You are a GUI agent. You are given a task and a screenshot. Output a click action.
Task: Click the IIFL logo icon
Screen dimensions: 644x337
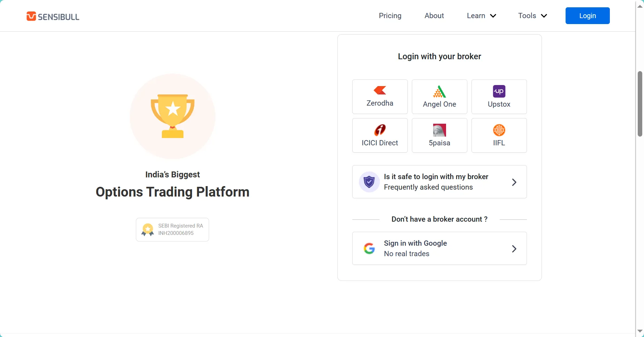pyautogui.click(x=499, y=130)
